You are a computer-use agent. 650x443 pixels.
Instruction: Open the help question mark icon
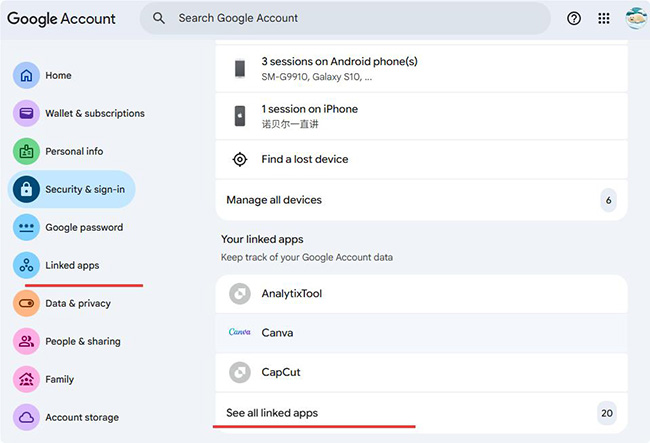(574, 18)
